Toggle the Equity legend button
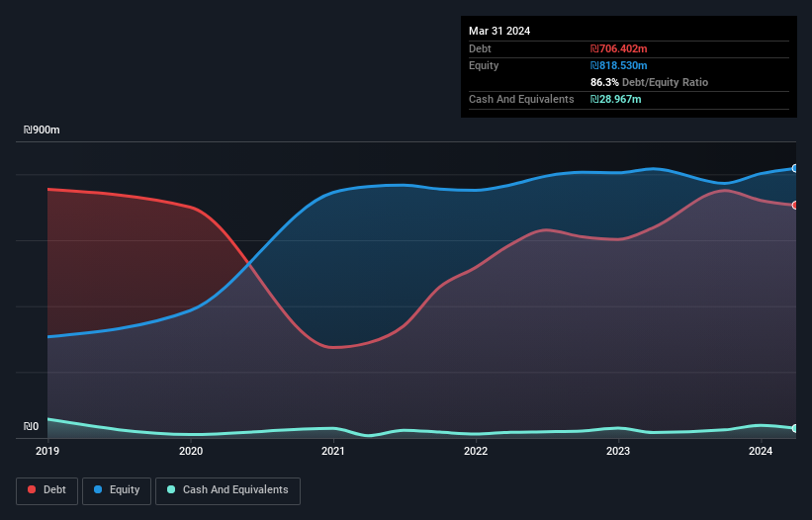 117,490
